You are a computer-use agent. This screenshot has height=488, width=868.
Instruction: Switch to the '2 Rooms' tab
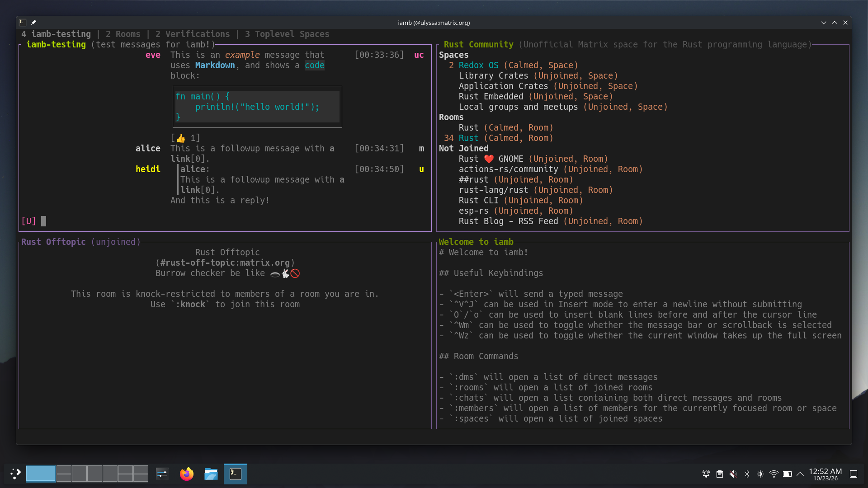tap(123, 34)
